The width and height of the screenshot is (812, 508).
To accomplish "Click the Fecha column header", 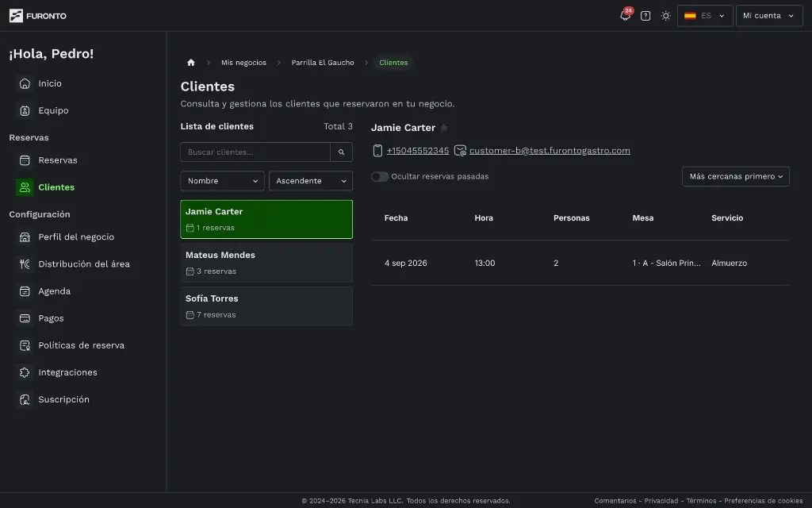I will pyautogui.click(x=396, y=218).
